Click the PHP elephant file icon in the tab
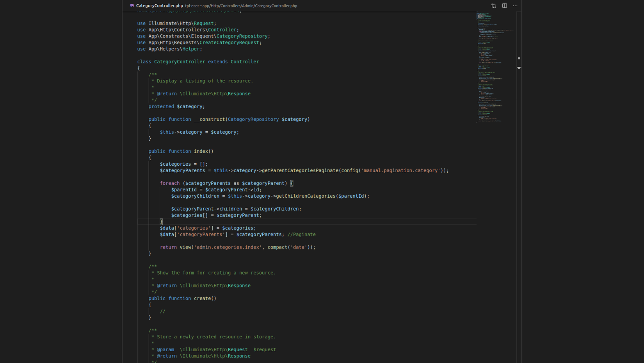Image resolution: width=644 pixels, height=363 pixels. tap(132, 6)
